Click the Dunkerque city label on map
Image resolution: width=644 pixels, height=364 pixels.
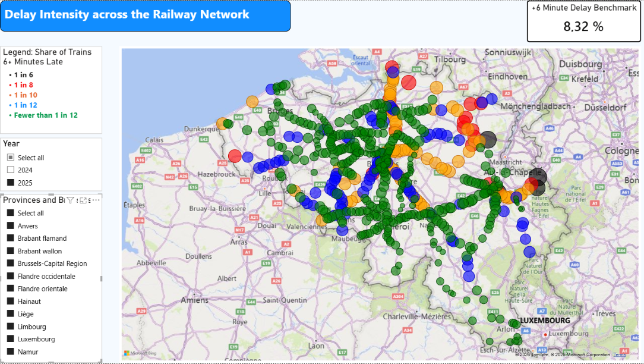click(x=201, y=128)
